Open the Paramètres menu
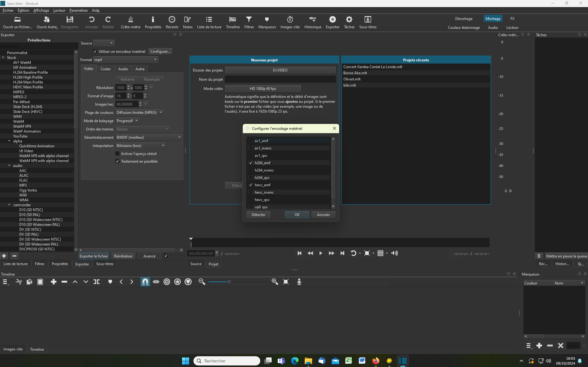Viewport: 588px width, 367px height. pos(78,10)
